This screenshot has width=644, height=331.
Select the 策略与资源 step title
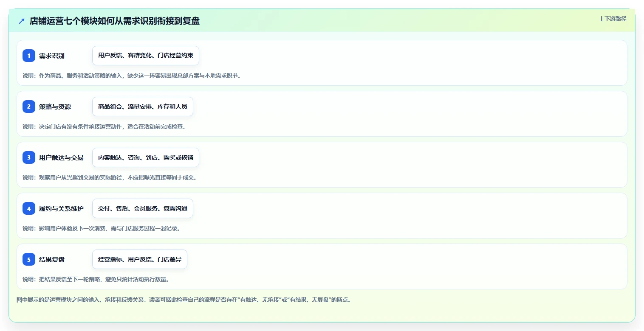click(x=55, y=107)
